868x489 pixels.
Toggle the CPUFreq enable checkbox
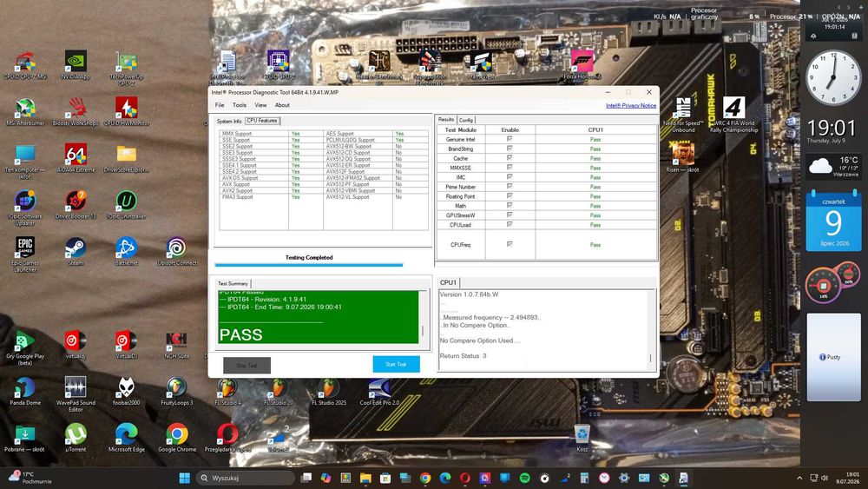510,244
